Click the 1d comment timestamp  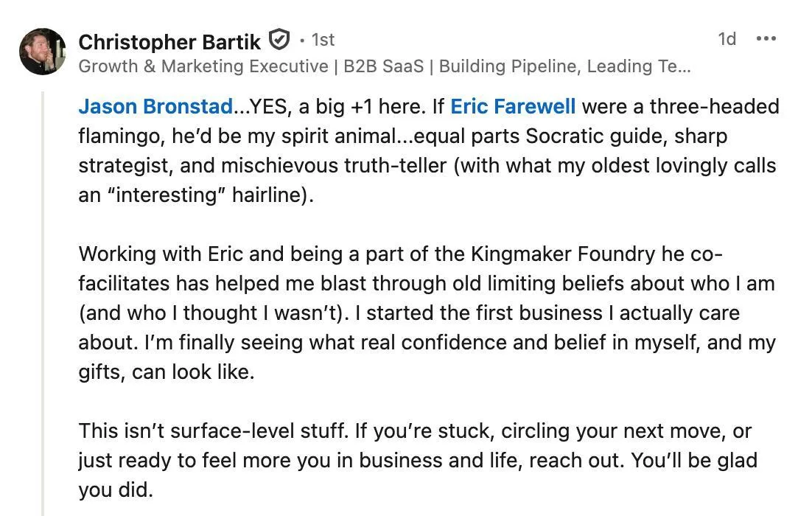(727, 39)
